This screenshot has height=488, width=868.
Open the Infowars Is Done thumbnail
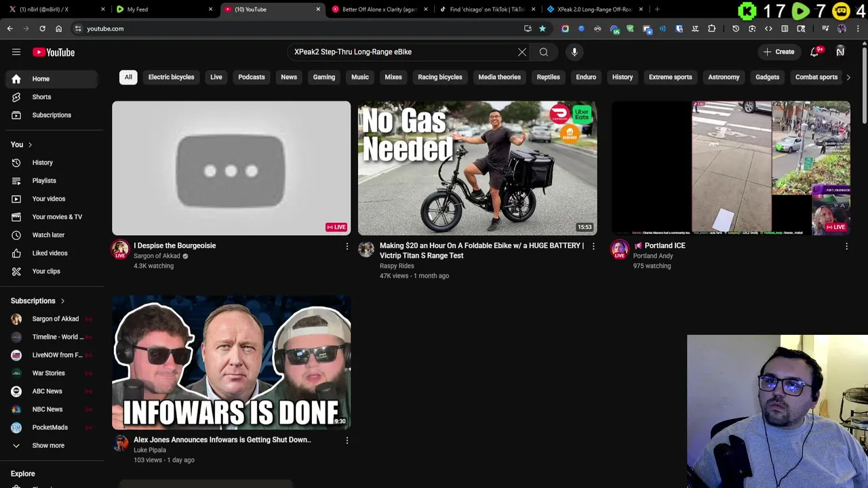(x=231, y=362)
